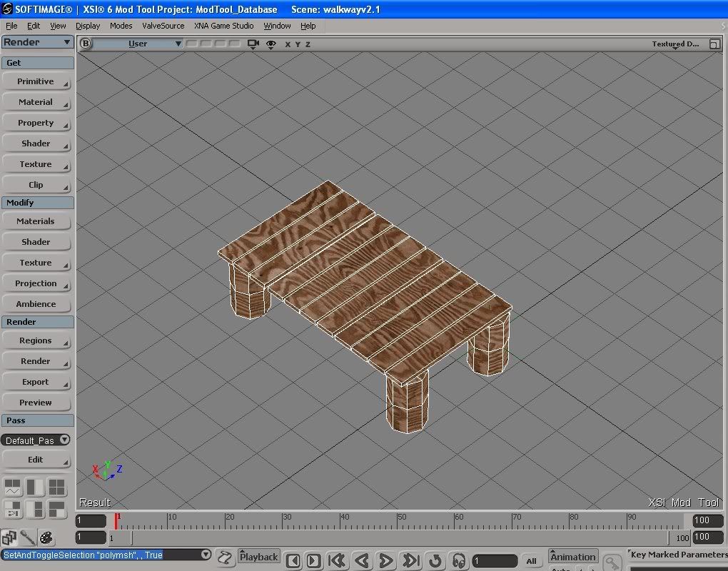
Task: Play animation backward
Action: pos(362,560)
